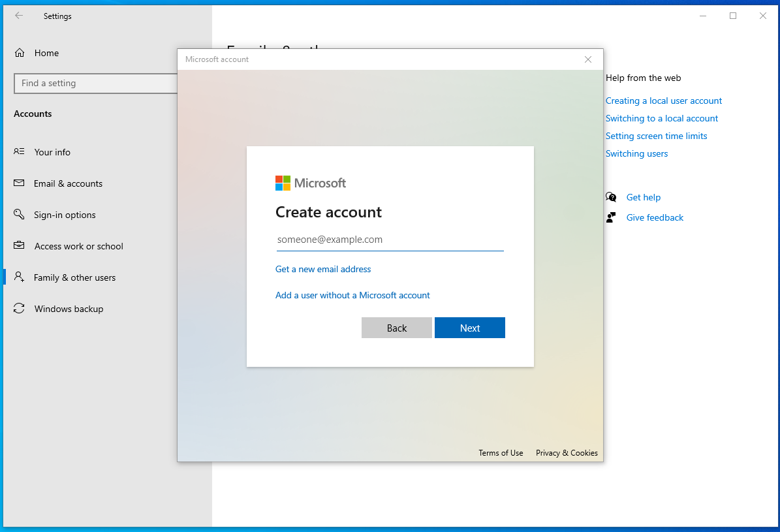Click the Your info person icon

click(19, 151)
